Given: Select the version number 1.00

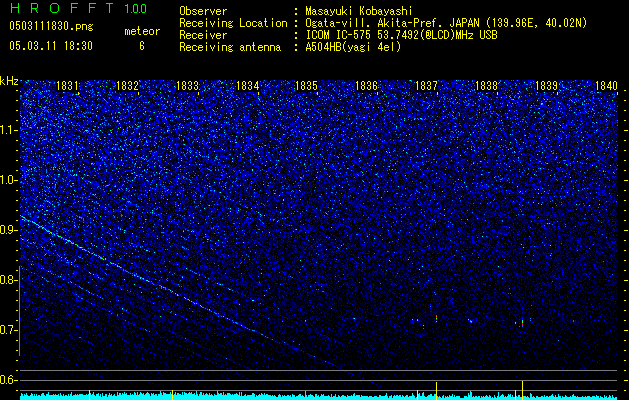Looking at the screenshot, I should (x=136, y=9).
